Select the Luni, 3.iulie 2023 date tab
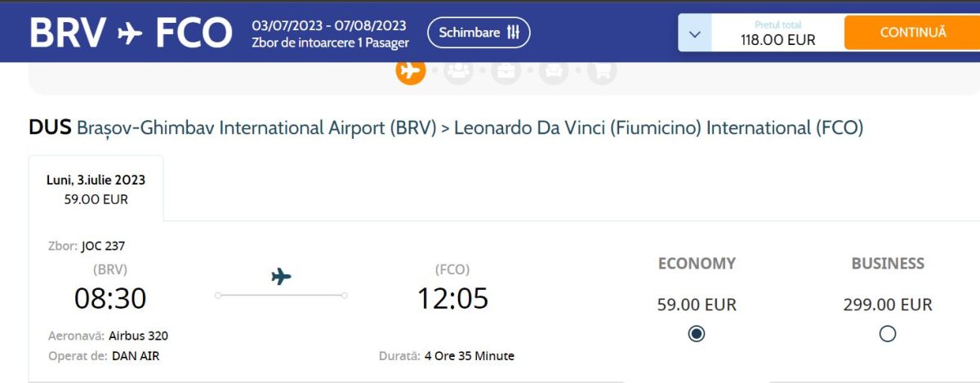The image size is (980, 383). (96, 189)
